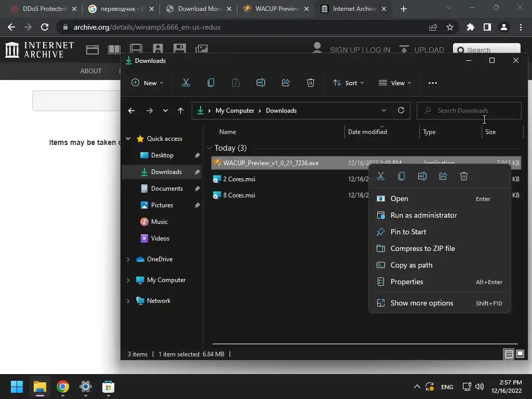Reload the archive.org page in Chrome
532x399 pixels.
pos(45,27)
